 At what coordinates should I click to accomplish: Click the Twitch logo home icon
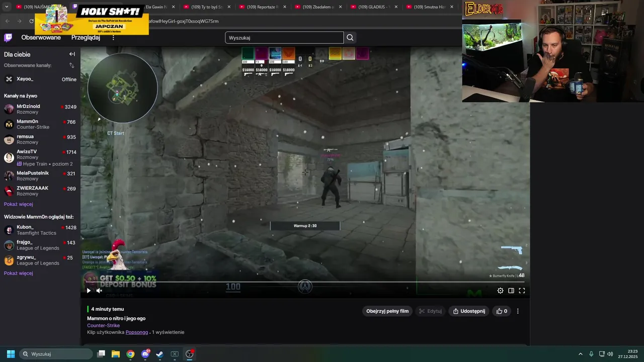[x=9, y=38]
